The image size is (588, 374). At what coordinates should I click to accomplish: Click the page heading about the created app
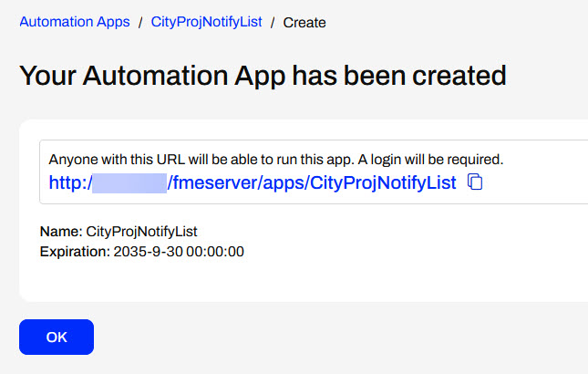point(263,75)
